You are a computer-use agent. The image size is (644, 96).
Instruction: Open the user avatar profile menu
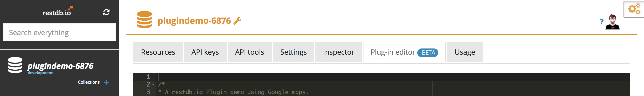612,22
